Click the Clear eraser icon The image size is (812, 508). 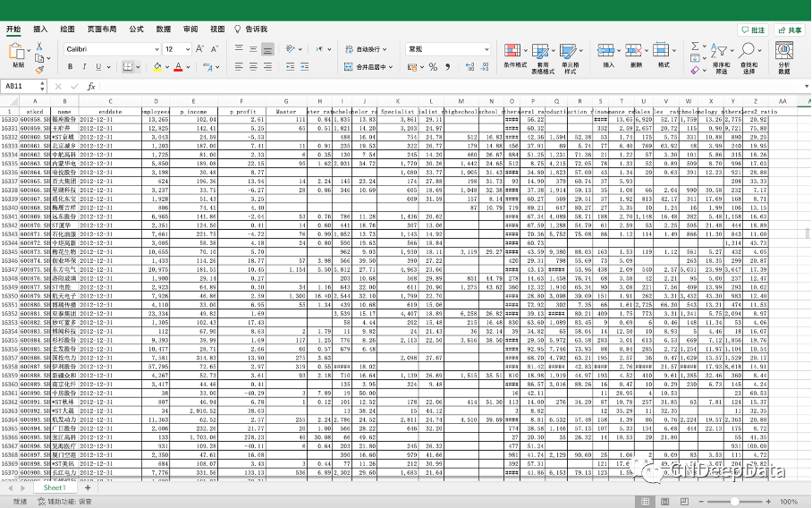coord(695,70)
